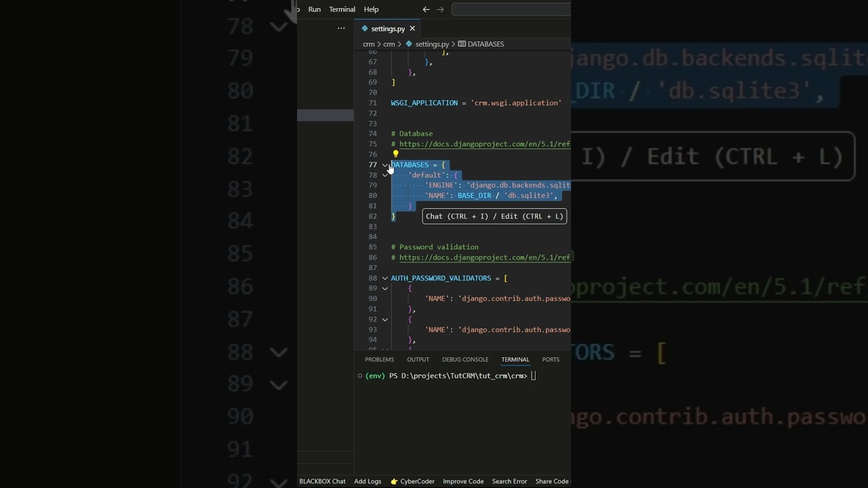Click the highlighted row in the sidebar
868x488 pixels.
(x=325, y=115)
